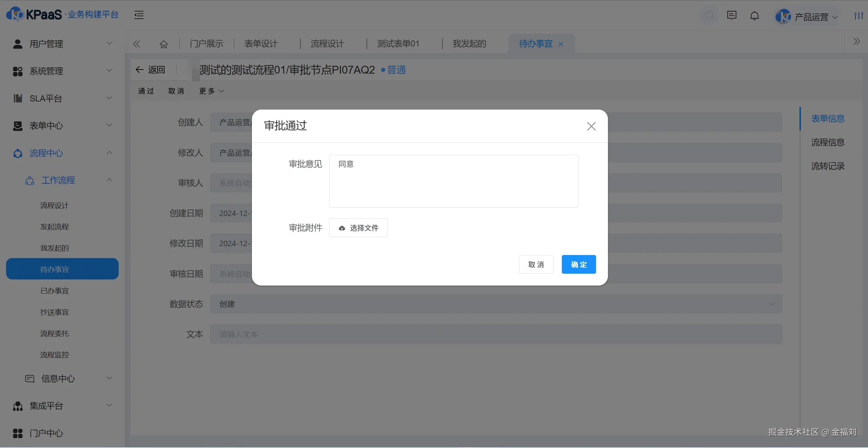Open the messages chat icon

[731, 16]
